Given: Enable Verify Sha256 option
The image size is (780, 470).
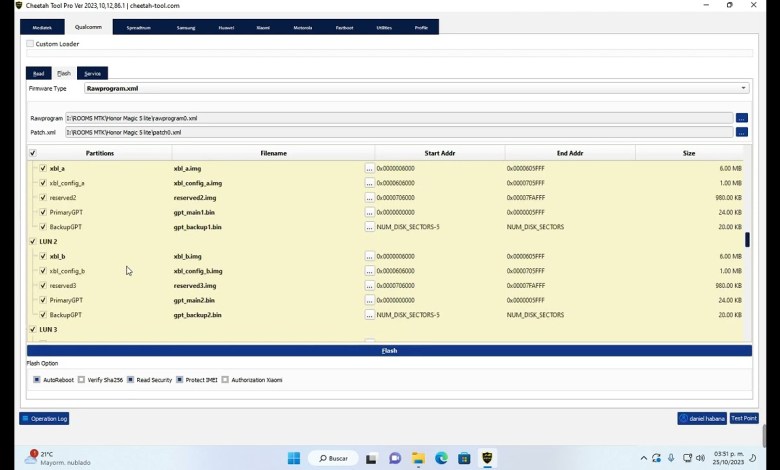Looking at the screenshot, I should tap(81, 379).
